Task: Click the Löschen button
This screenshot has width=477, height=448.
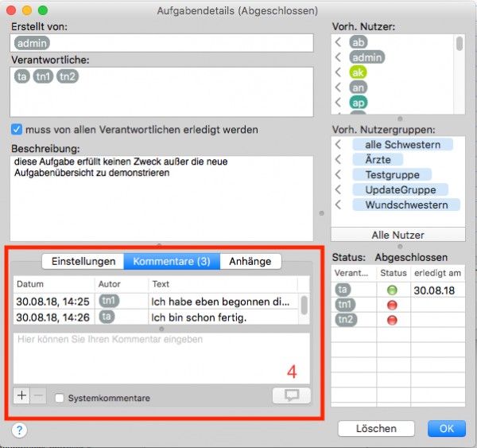Action: pyautogui.click(x=376, y=429)
